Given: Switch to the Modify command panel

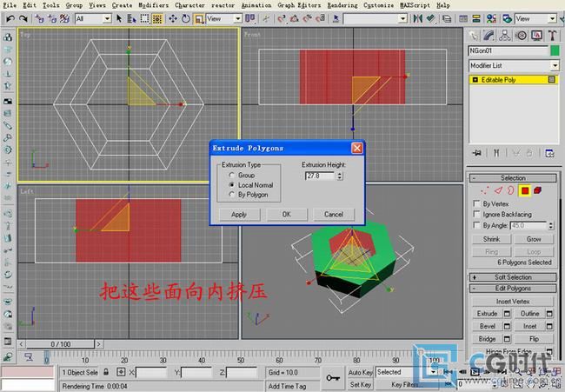Looking at the screenshot, I should pyautogui.click(x=489, y=36).
